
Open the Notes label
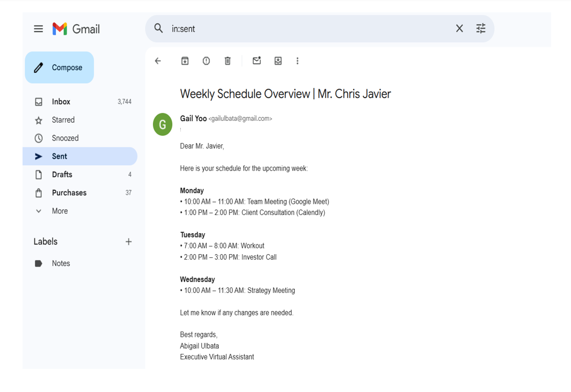pyautogui.click(x=80, y=263)
